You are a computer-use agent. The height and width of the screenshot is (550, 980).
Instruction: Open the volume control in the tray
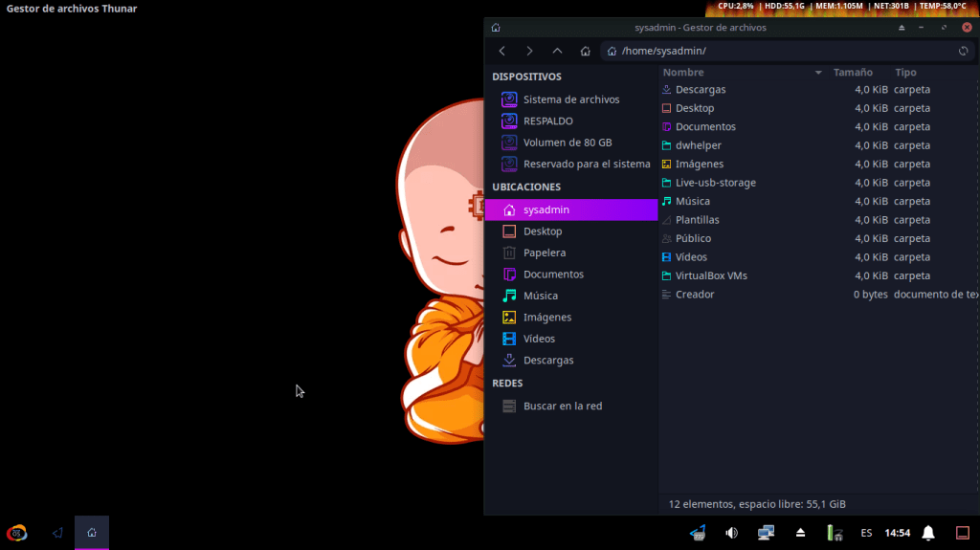point(731,533)
